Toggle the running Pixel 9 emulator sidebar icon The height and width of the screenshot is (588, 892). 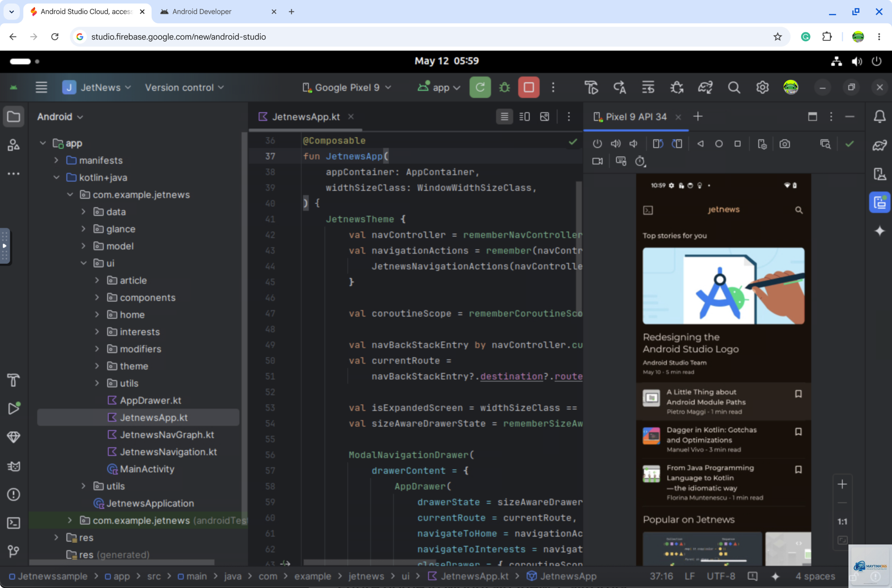(879, 202)
